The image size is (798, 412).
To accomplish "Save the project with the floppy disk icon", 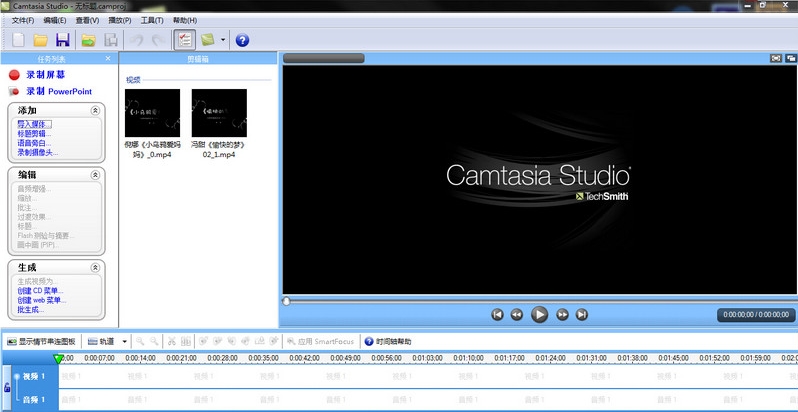I will click(x=63, y=40).
